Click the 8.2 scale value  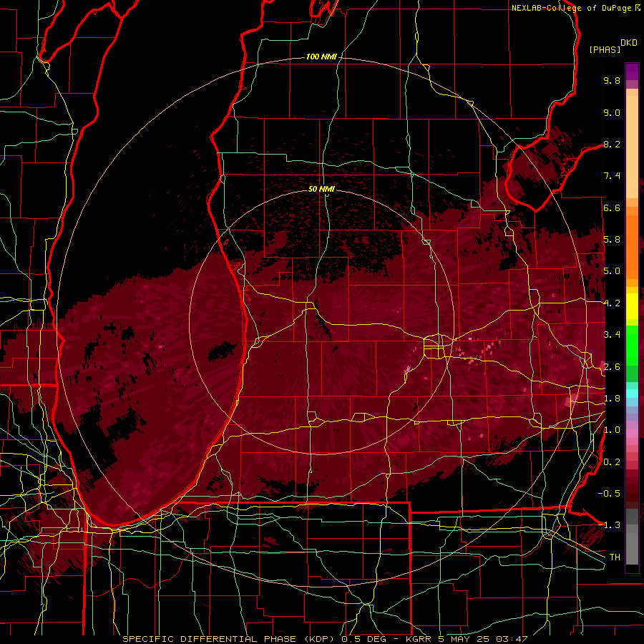tap(612, 144)
